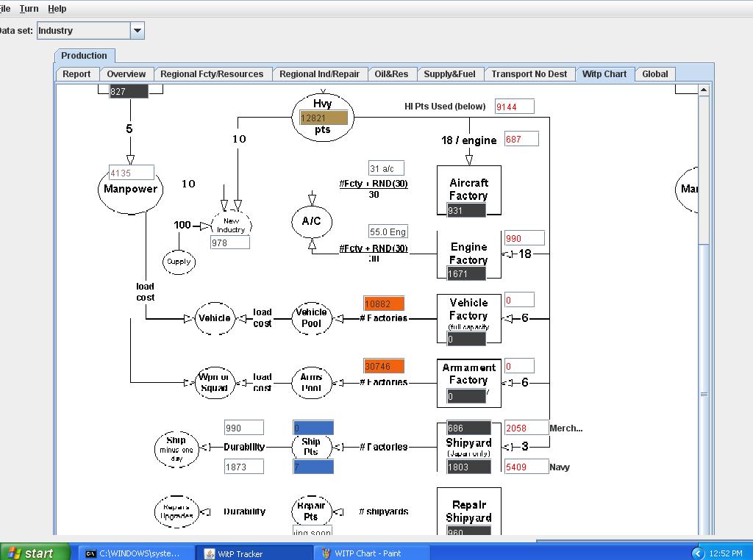Click Durability 1873 field
This screenshot has width=753, height=560.
click(x=244, y=467)
